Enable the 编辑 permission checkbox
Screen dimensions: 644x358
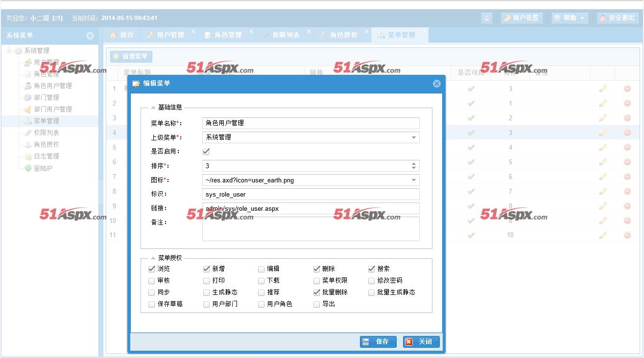click(262, 269)
